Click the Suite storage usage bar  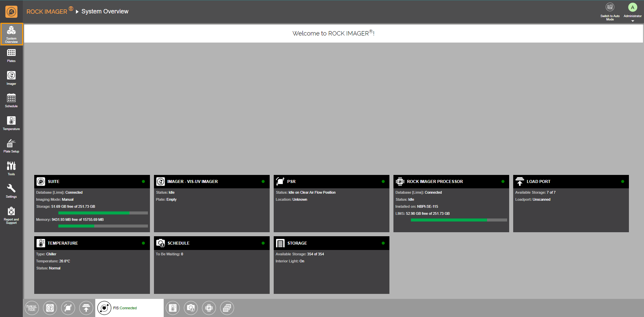[103, 213]
